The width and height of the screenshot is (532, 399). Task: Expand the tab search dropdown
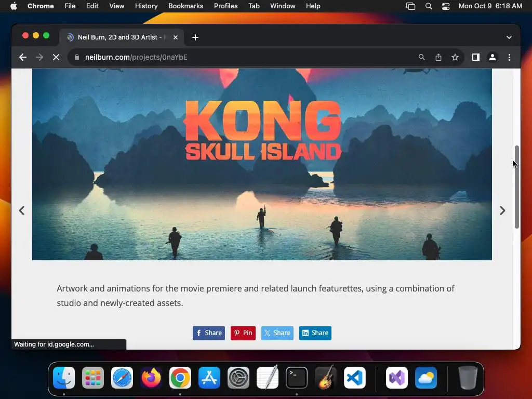(x=509, y=37)
